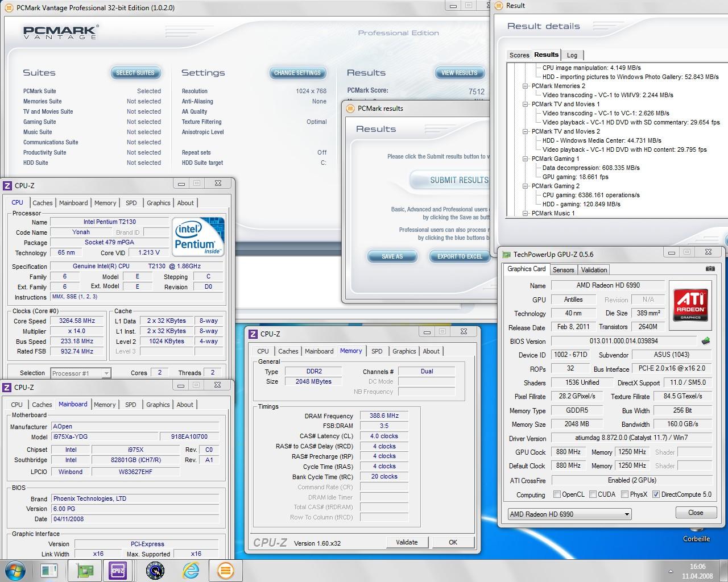Click the Corbeille desktop label

696,539
